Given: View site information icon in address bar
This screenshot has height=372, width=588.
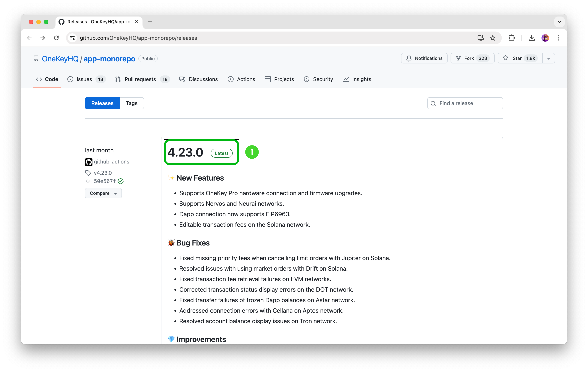Looking at the screenshot, I should [72, 38].
